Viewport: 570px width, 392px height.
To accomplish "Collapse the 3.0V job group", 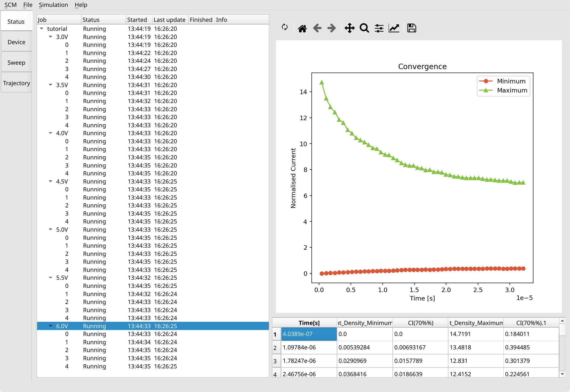I will (x=51, y=37).
